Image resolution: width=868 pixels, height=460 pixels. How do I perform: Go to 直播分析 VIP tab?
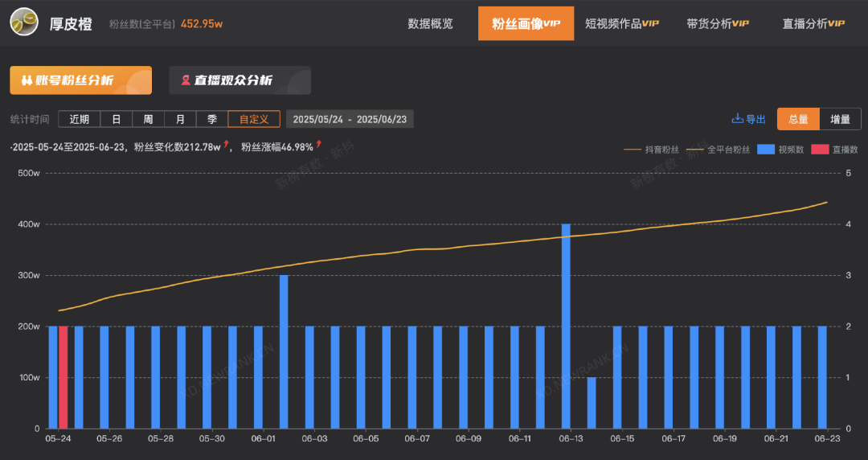tap(813, 24)
